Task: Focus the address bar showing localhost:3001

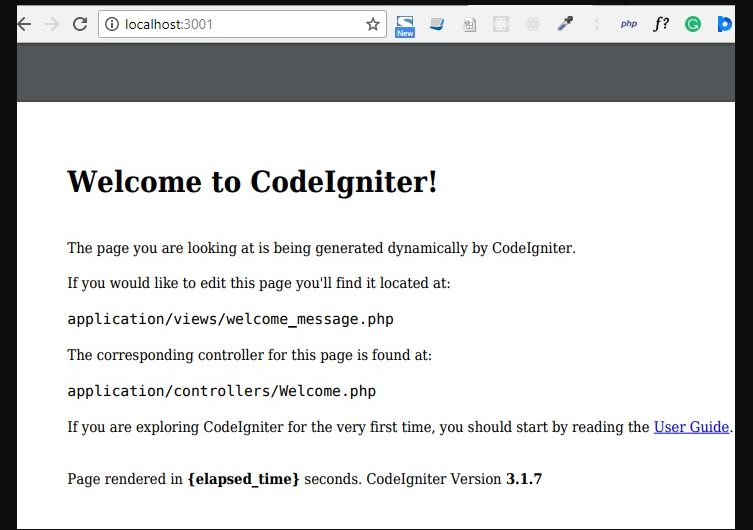Action: 242,24
